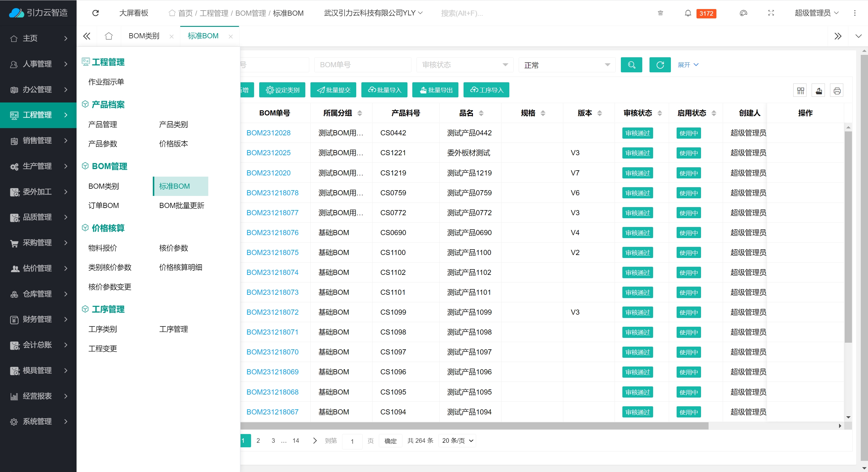Image resolution: width=868 pixels, height=472 pixels.
Task: Sort by 审核状态 column
Action: (x=659, y=113)
